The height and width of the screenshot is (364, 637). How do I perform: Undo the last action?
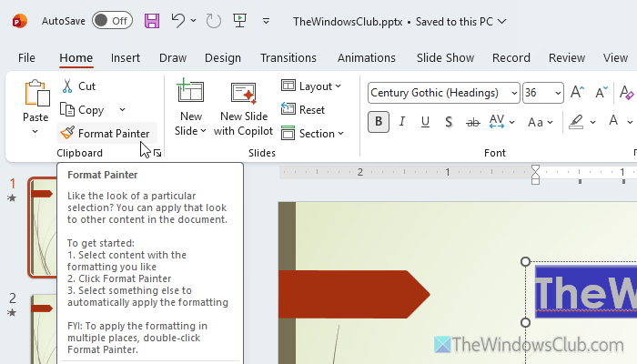point(178,21)
